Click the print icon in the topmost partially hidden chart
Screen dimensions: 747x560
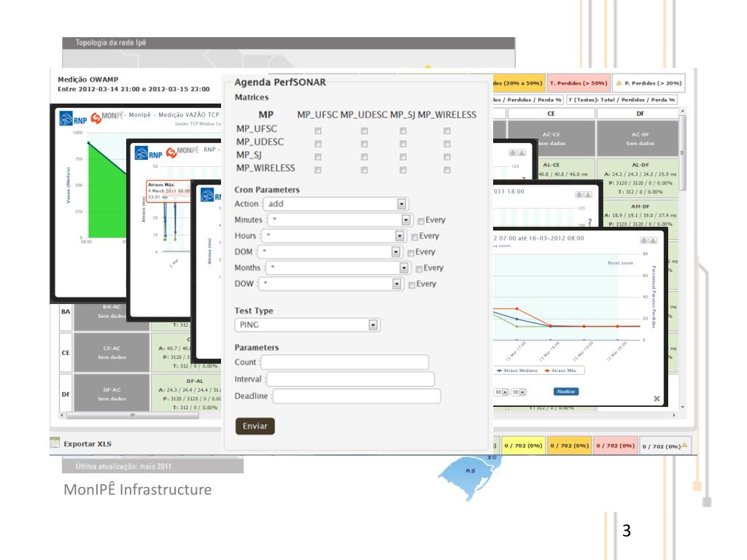point(513,153)
